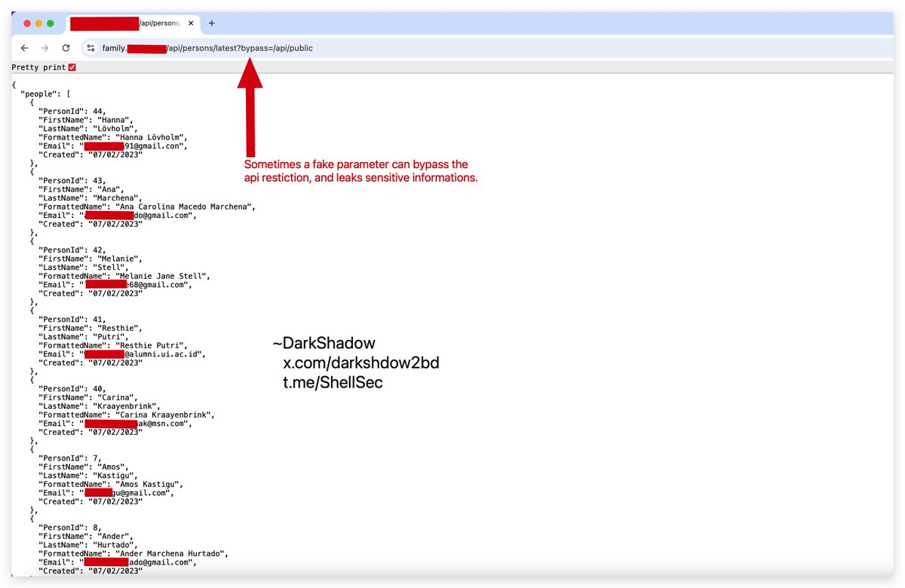Open site information icon in address bar
Image resolution: width=905 pixels, height=588 pixels.
pyautogui.click(x=90, y=48)
